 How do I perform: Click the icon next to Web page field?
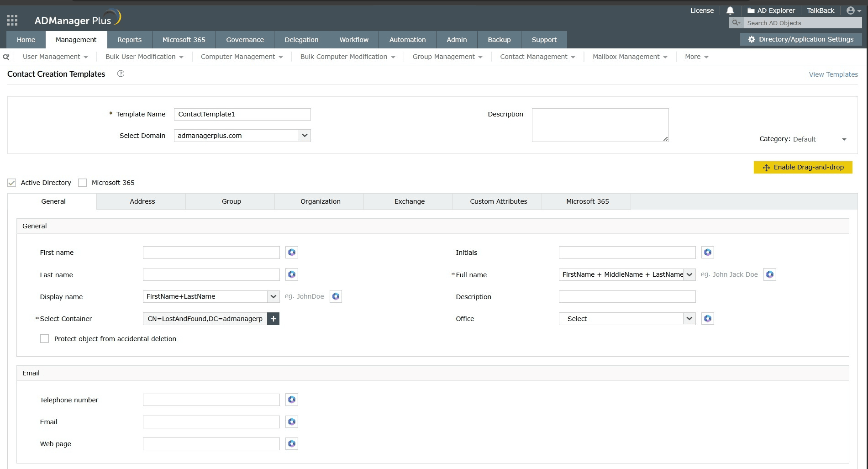pos(291,443)
